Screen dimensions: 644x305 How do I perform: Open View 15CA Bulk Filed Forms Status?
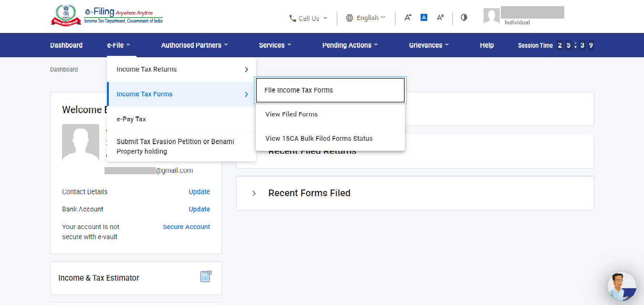point(319,138)
